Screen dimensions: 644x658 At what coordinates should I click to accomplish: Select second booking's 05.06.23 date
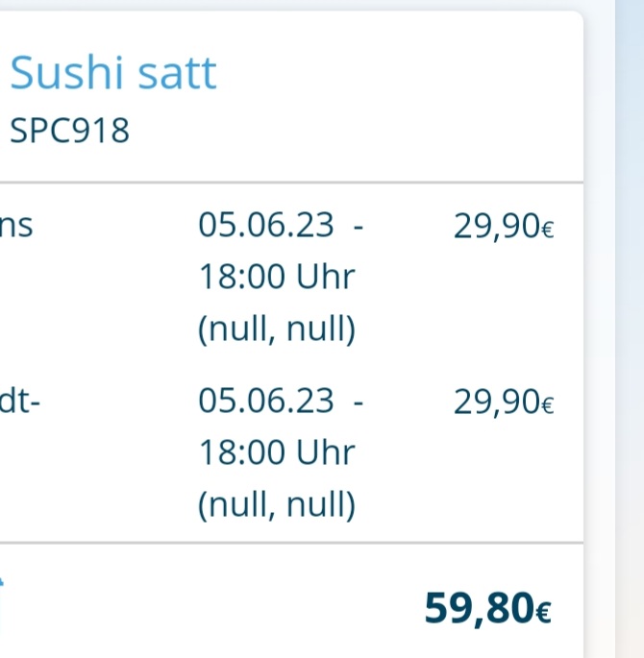[x=266, y=400]
